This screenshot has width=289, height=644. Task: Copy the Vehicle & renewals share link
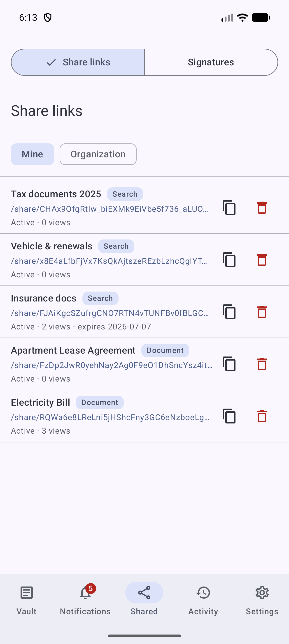pos(229,260)
